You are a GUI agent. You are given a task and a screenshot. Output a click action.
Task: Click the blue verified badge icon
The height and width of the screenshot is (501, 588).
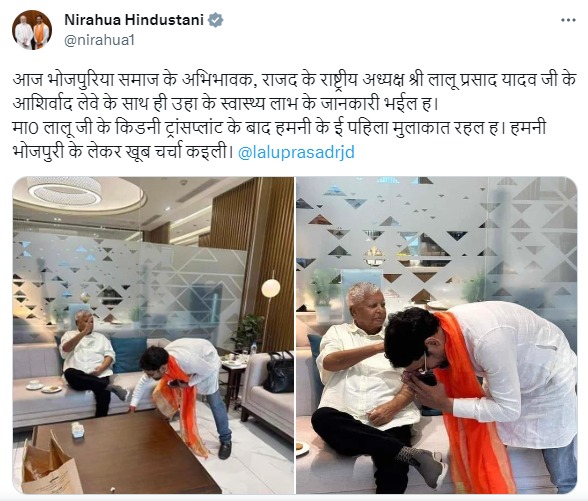(x=215, y=20)
